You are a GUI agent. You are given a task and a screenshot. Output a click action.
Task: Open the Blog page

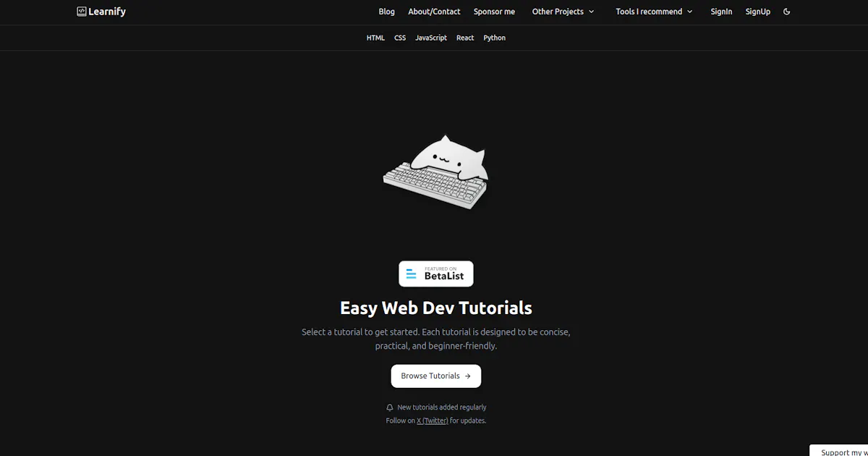[x=387, y=12]
